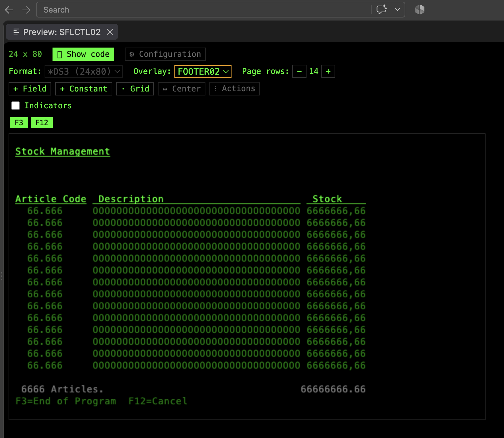
Task: Click the F12 function key button
Action: 42,123
